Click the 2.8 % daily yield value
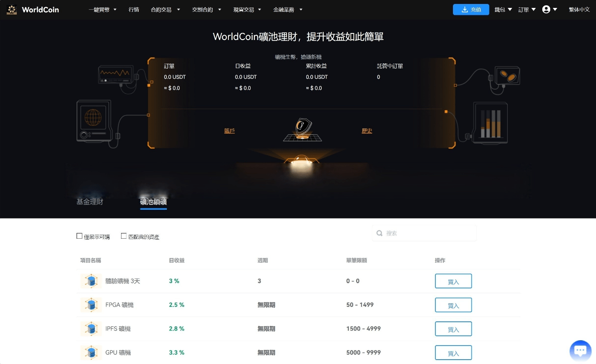The image size is (596, 364). point(177,328)
